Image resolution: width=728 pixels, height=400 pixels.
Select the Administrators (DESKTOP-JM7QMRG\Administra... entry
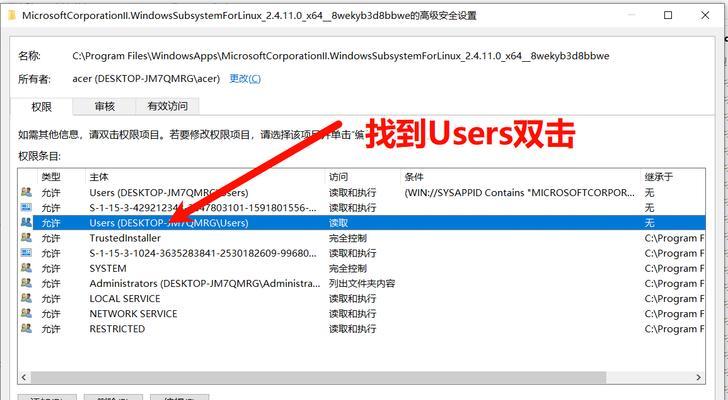(x=205, y=284)
